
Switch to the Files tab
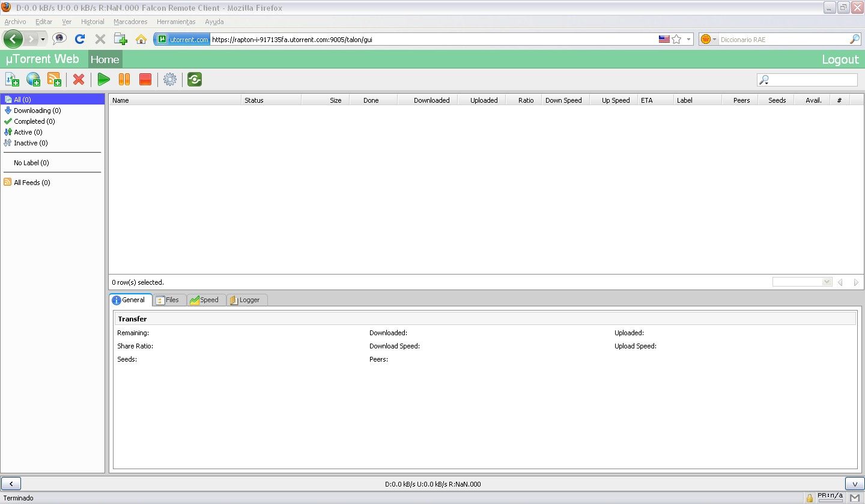(169, 300)
